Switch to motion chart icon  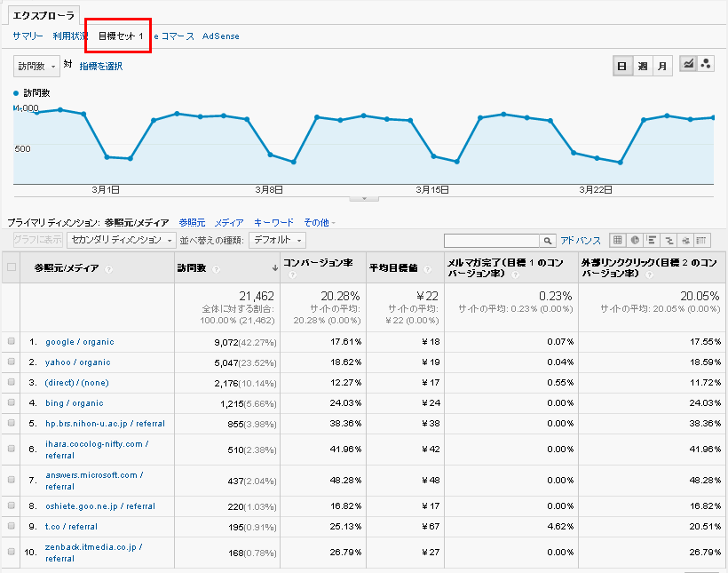coord(706,65)
